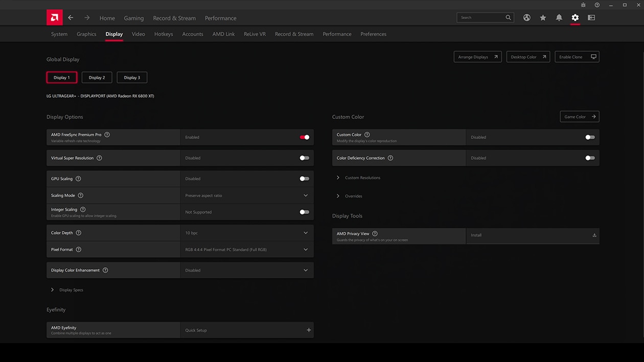644x362 pixels.
Task: Show help for GPU Scaling
Action: point(78,179)
